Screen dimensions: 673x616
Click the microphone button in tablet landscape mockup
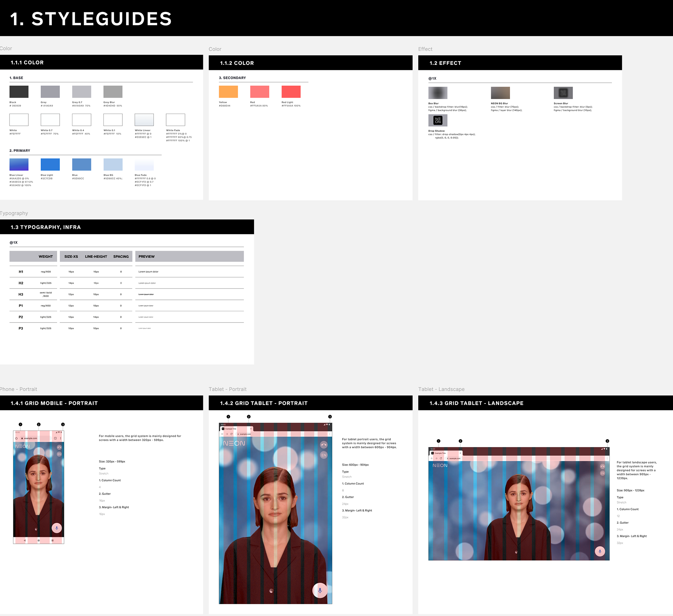point(600,551)
